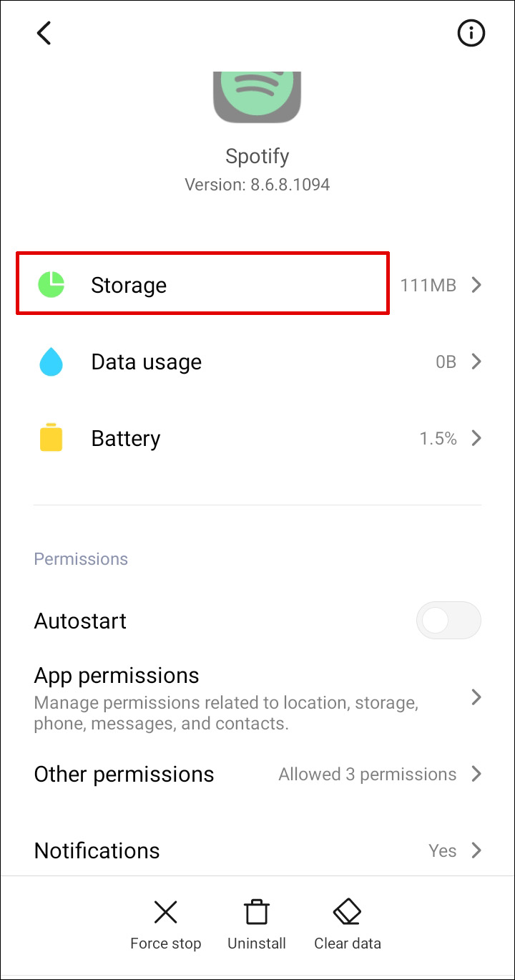Open the Other permissions menu entry
Image resolution: width=515 pixels, height=980 pixels.
[124, 774]
